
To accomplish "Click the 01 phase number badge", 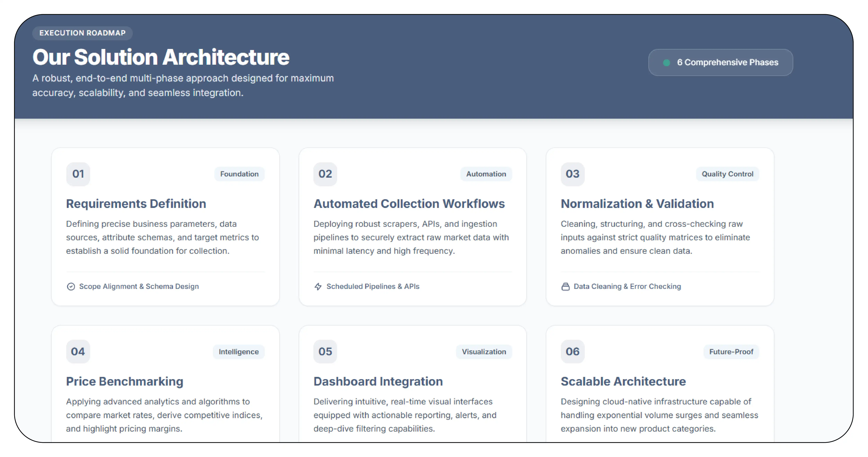I will tap(78, 174).
